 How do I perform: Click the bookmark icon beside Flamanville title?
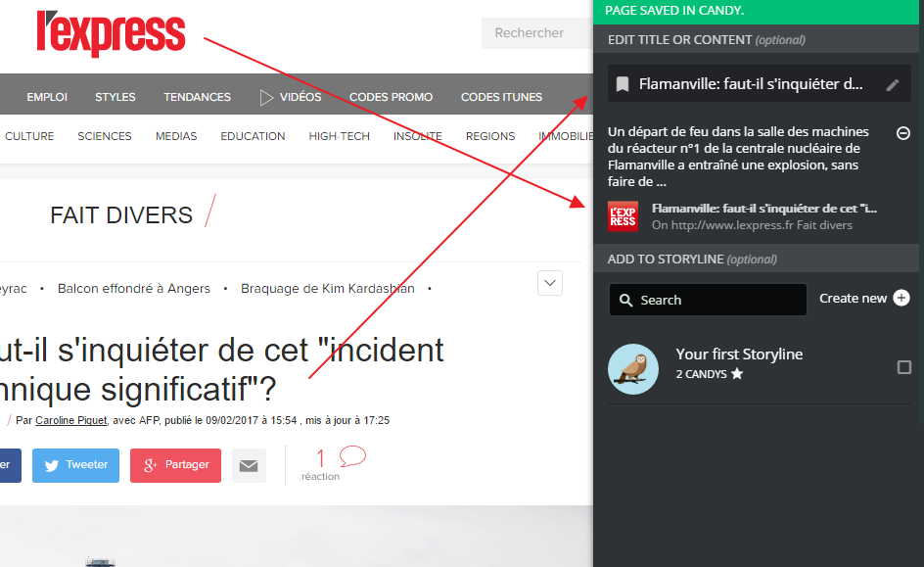[623, 84]
